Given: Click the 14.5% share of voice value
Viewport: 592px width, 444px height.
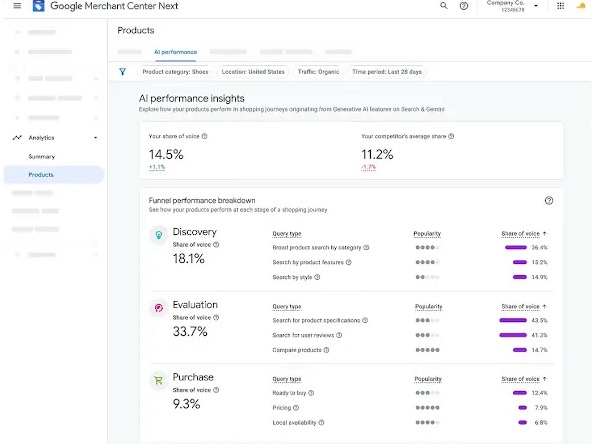Looking at the screenshot, I should coord(166,154).
